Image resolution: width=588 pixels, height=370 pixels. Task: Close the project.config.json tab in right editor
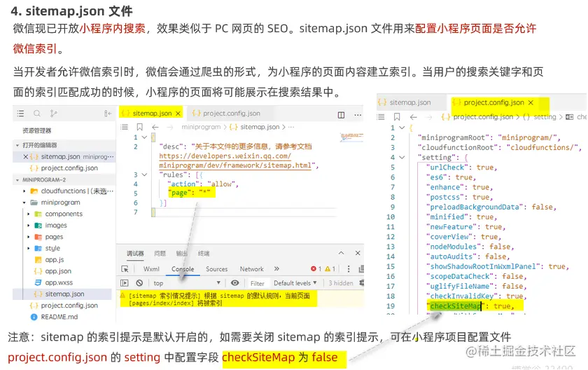pyautogui.click(x=531, y=102)
